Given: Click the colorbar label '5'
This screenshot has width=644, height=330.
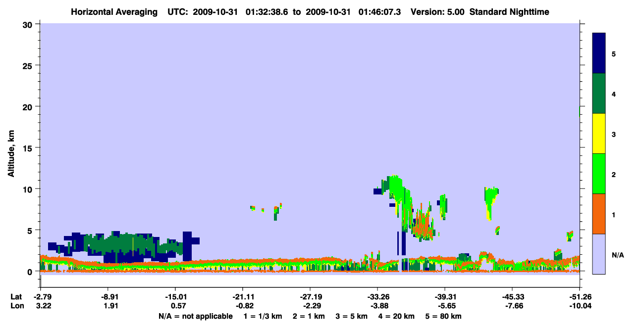Looking at the screenshot, I should [614, 53].
